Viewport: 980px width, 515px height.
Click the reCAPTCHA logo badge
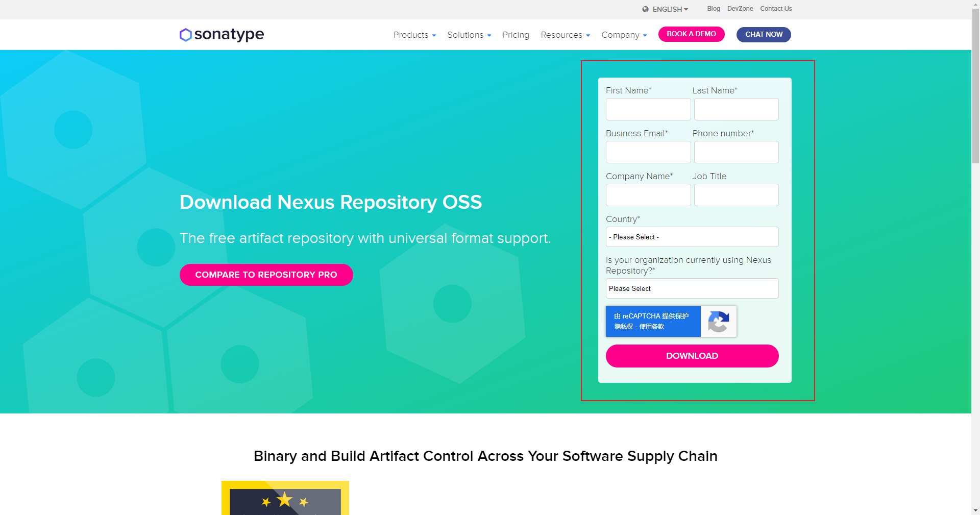[x=718, y=322]
